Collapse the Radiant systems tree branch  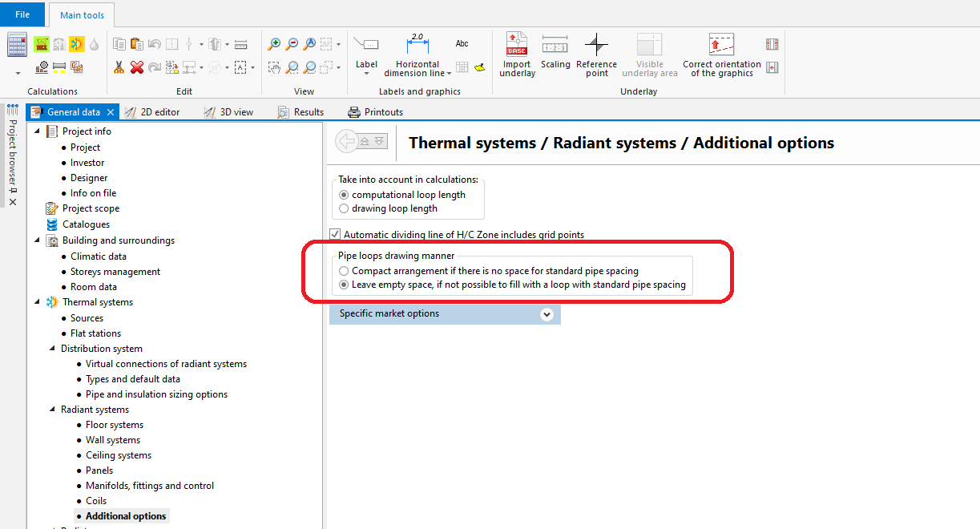pos(50,409)
